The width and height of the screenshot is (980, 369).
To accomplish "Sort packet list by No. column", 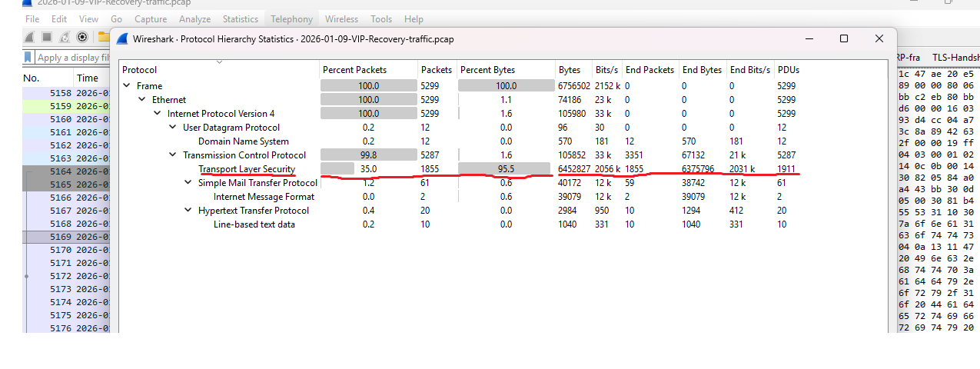I will tap(48, 78).
